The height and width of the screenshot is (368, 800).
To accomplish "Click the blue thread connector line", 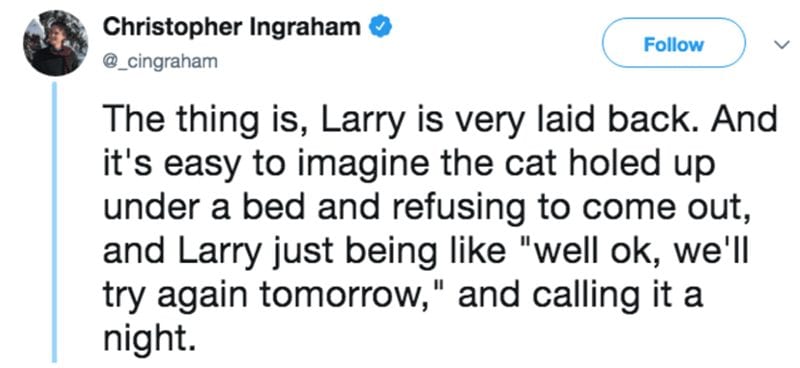I will tap(54, 222).
